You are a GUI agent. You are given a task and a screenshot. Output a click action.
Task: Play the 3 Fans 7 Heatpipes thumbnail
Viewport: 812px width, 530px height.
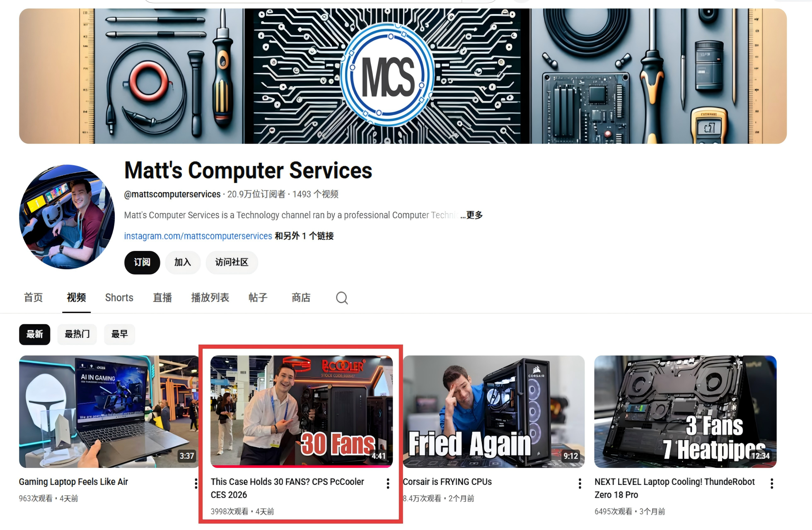coord(686,412)
